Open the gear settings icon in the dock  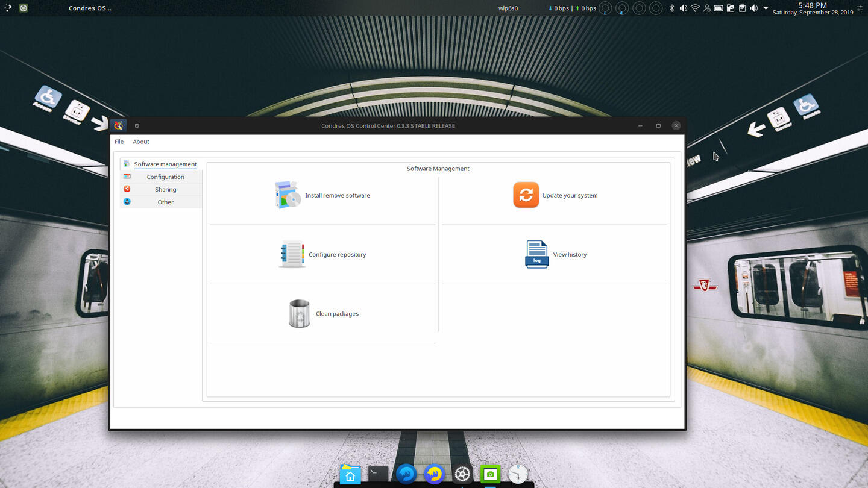(x=462, y=474)
